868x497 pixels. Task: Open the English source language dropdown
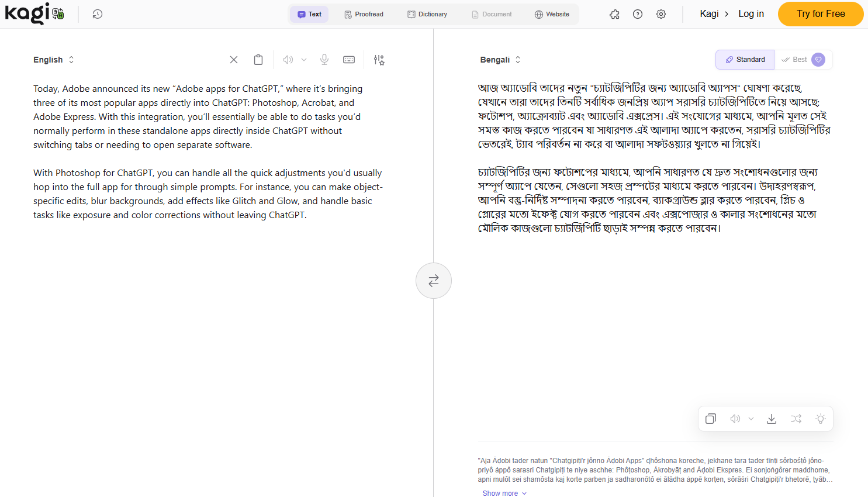tap(54, 59)
